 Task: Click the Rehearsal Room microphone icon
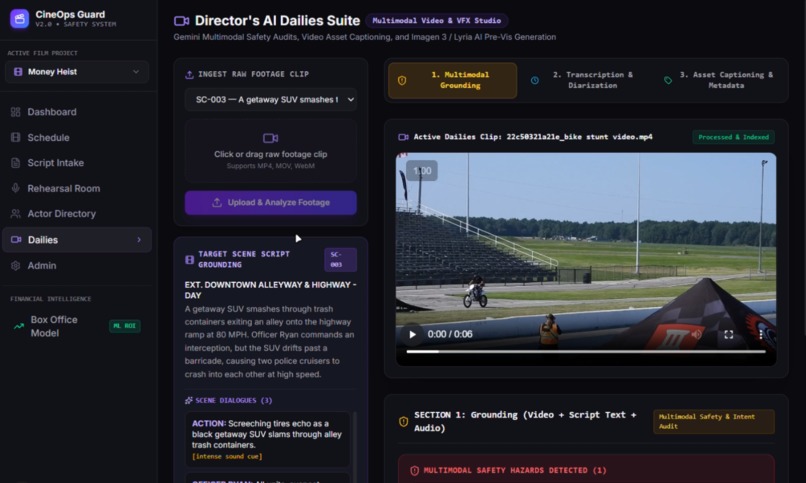(x=15, y=188)
